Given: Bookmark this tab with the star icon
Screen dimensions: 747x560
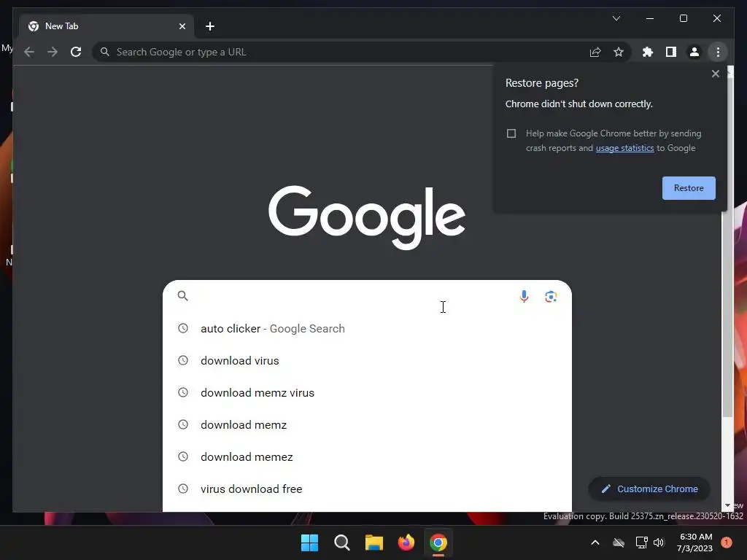Looking at the screenshot, I should [x=619, y=52].
